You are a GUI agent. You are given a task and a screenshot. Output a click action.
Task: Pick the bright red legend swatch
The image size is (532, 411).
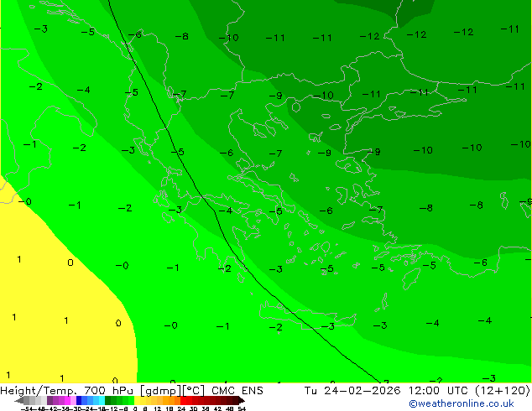(x=183, y=400)
